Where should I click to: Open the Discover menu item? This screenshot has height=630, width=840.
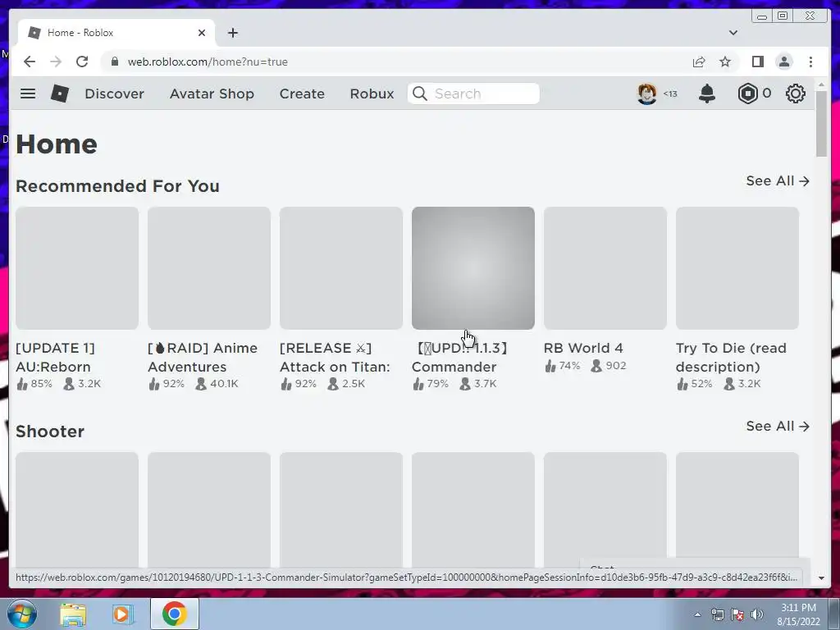(x=114, y=94)
